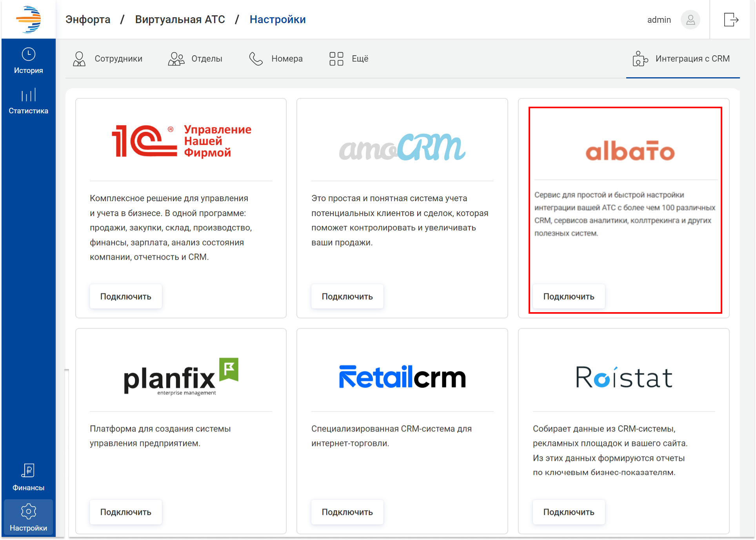Connect the Roistat integration

coord(569,512)
